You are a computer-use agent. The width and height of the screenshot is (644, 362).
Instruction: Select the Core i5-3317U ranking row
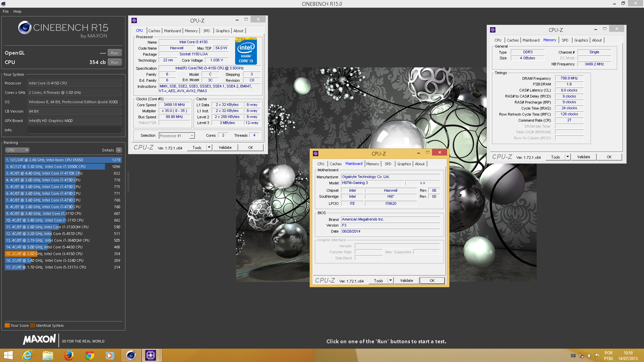63,267
